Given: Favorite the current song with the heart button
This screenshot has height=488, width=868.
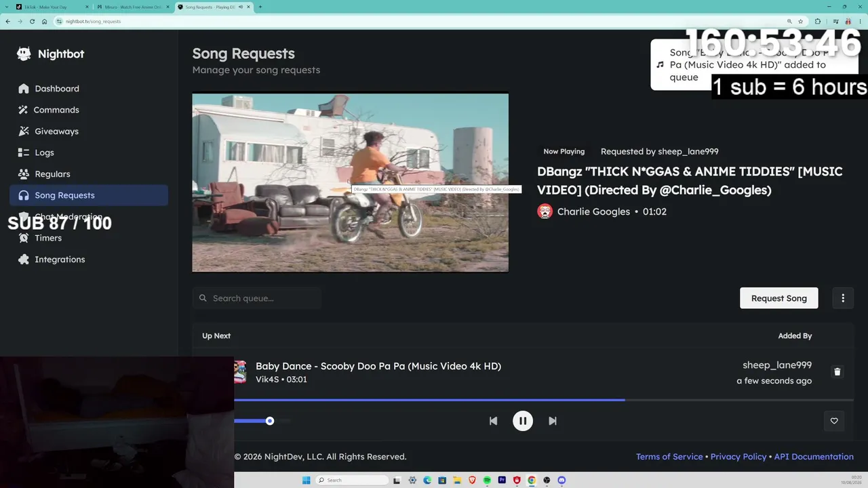Looking at the screenshot, I should click(x=834, y=421).
